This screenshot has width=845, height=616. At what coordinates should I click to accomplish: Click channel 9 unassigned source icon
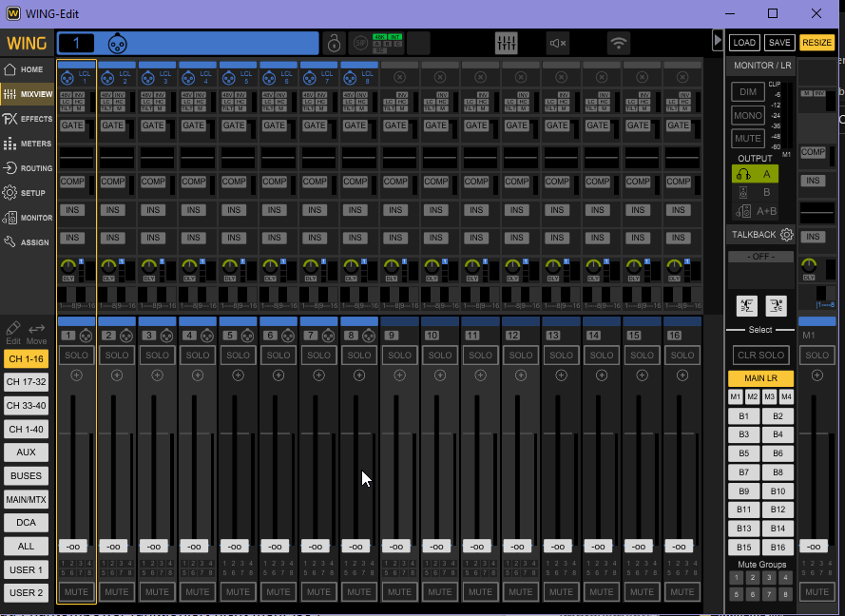coord(399,77)
